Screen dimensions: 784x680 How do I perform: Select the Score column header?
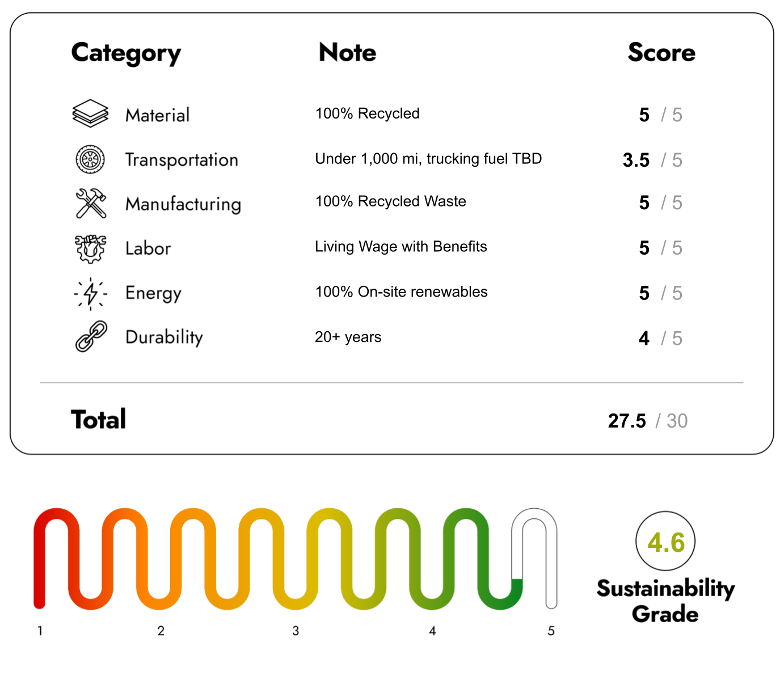click(x=661, y=52)
